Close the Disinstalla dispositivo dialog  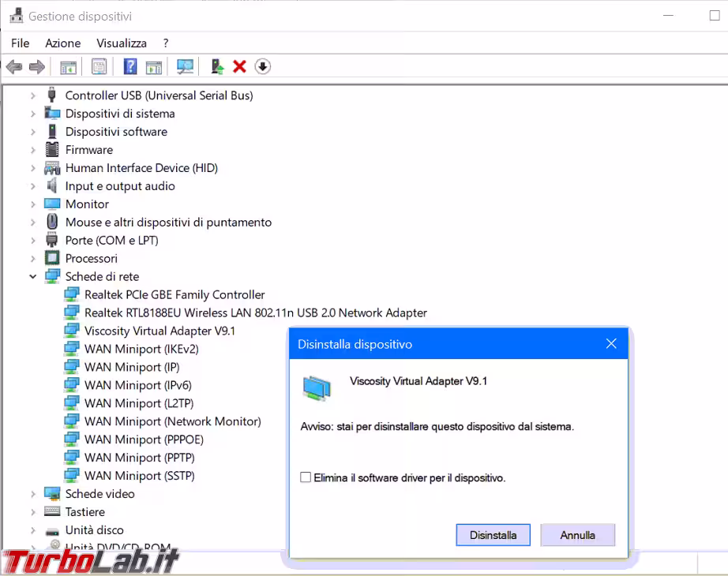click(x=611, y=343)
